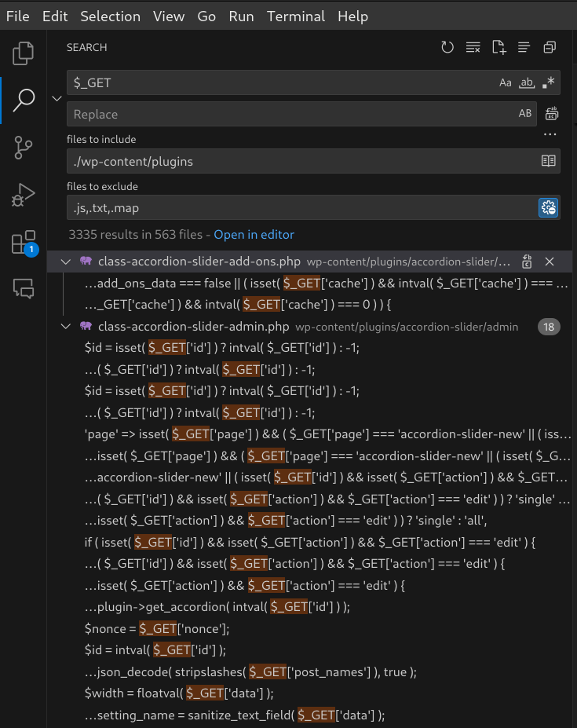Collapse the replace field toggle chevron

click(x=57, y=98)
